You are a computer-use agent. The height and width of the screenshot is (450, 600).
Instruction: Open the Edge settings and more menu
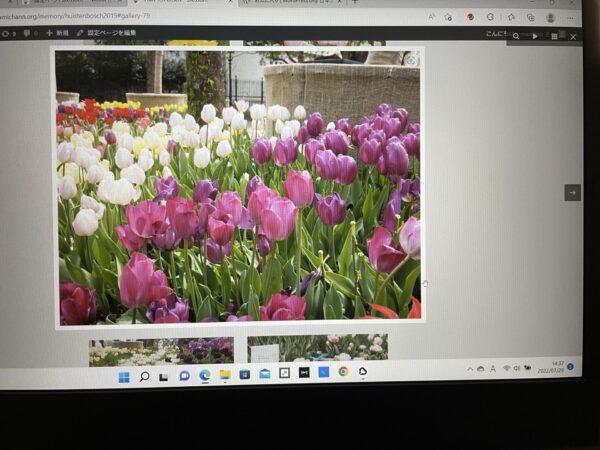pyautogui.click(x=571, y=18)
